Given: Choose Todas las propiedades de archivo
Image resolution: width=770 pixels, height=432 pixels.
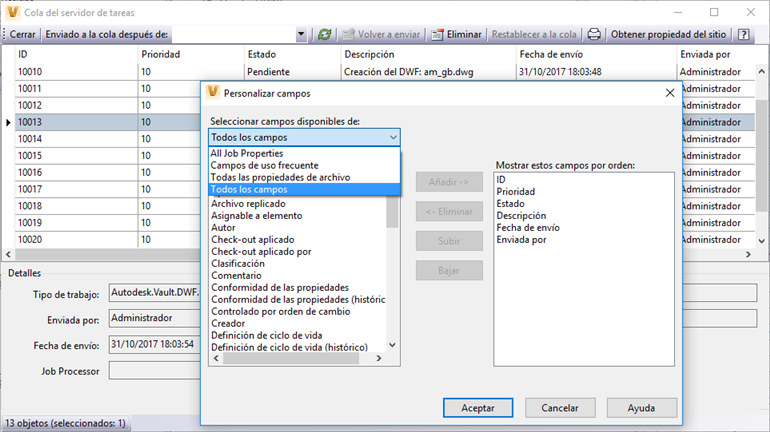Looking at the screenshot, I should [x=304, y=177].
